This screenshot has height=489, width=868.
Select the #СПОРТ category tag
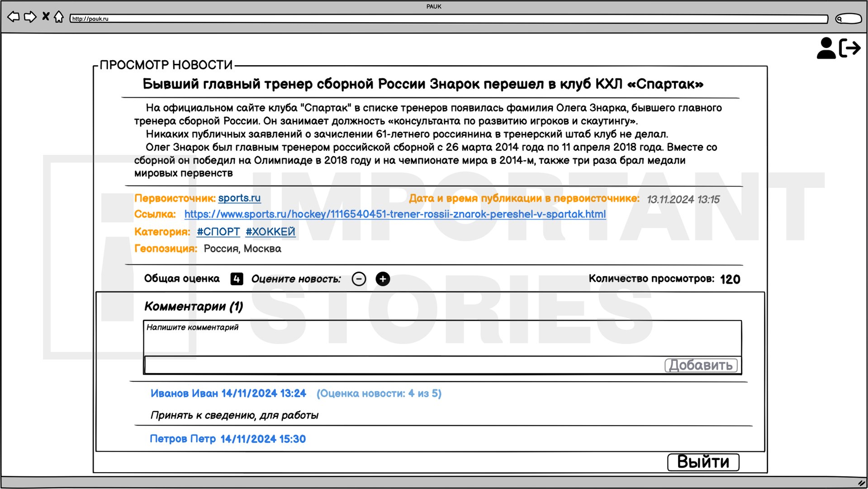[218, 232]
